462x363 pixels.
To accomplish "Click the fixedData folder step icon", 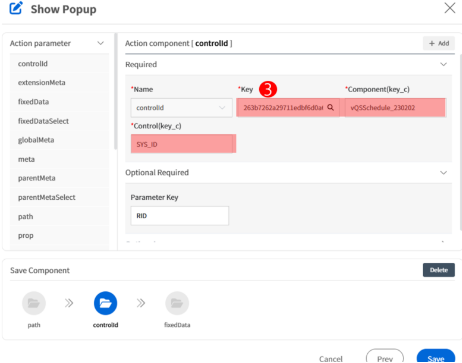I will 177,303.
